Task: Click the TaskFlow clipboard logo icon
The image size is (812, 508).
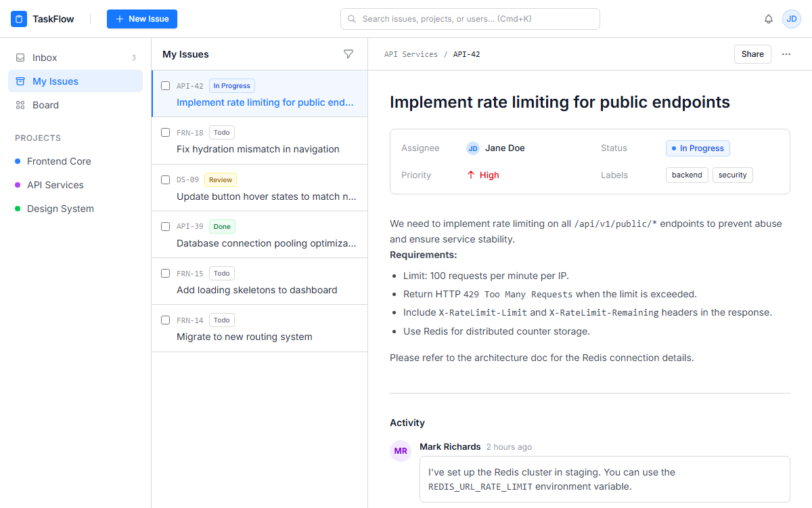Action: point(19,19)
